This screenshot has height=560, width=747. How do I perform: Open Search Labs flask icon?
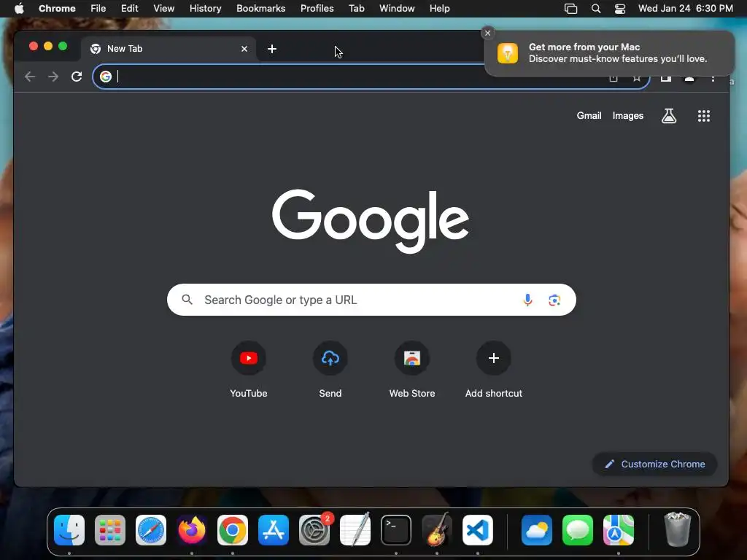(669, 116)
